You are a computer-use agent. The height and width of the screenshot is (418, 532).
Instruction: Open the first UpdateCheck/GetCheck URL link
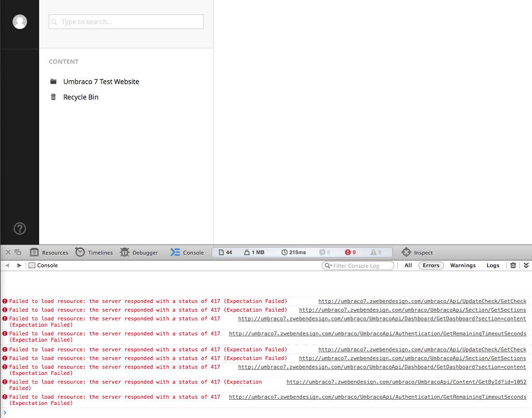click(422, 301)
